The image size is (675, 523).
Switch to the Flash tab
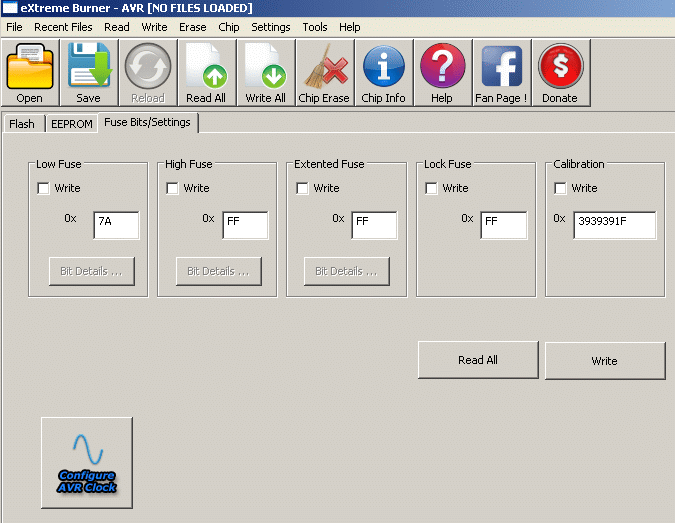click(x=22, y=124)
